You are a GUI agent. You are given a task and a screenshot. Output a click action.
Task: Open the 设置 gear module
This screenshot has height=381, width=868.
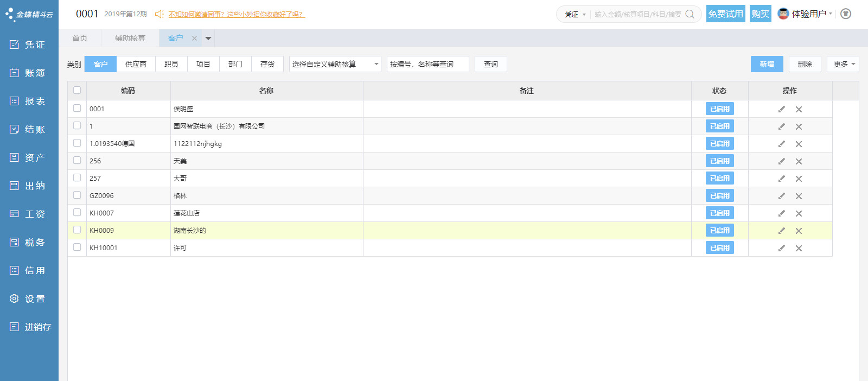[29, 299]
